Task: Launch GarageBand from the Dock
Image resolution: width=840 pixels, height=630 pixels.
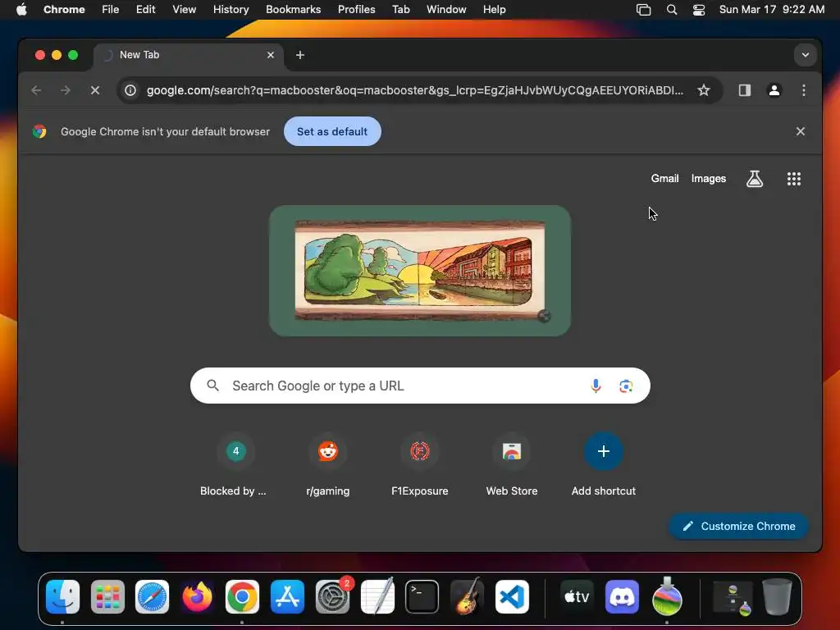Action: (x=467, y=596)
